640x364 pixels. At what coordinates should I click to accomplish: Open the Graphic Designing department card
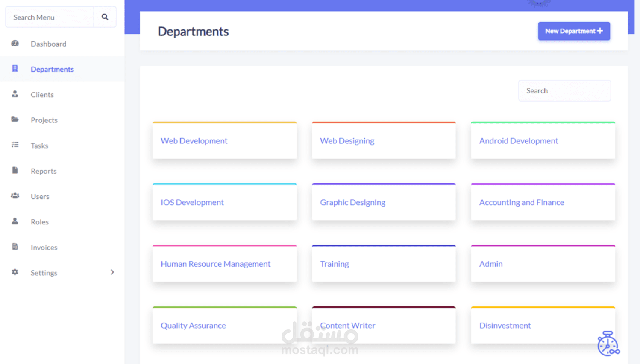coord(384,202)
